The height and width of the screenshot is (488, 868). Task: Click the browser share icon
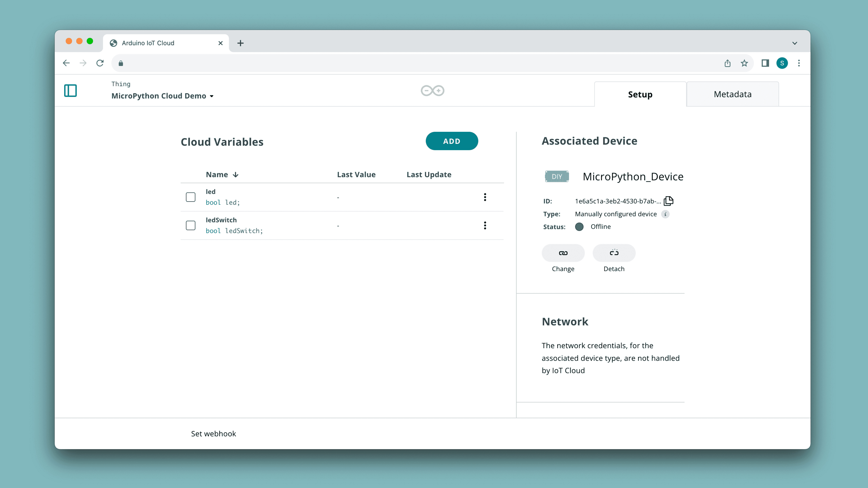pos(728,63)
